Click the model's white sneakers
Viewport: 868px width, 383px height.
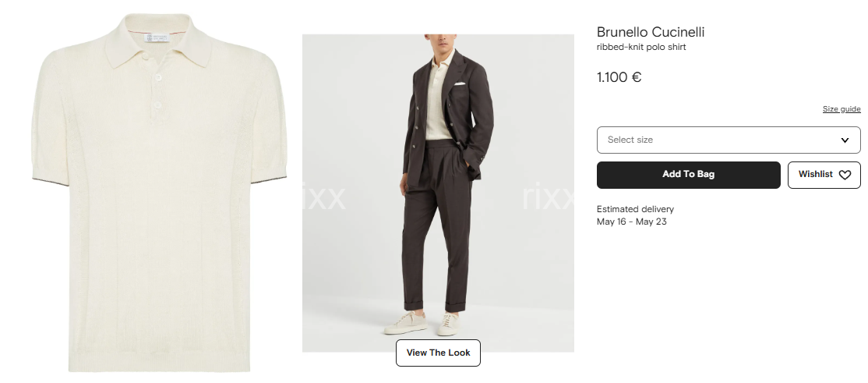[x=424, y=323]
